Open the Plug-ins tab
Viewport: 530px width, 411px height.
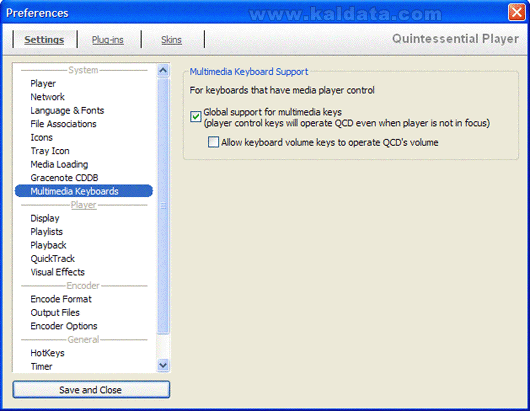tap(107, 40)
